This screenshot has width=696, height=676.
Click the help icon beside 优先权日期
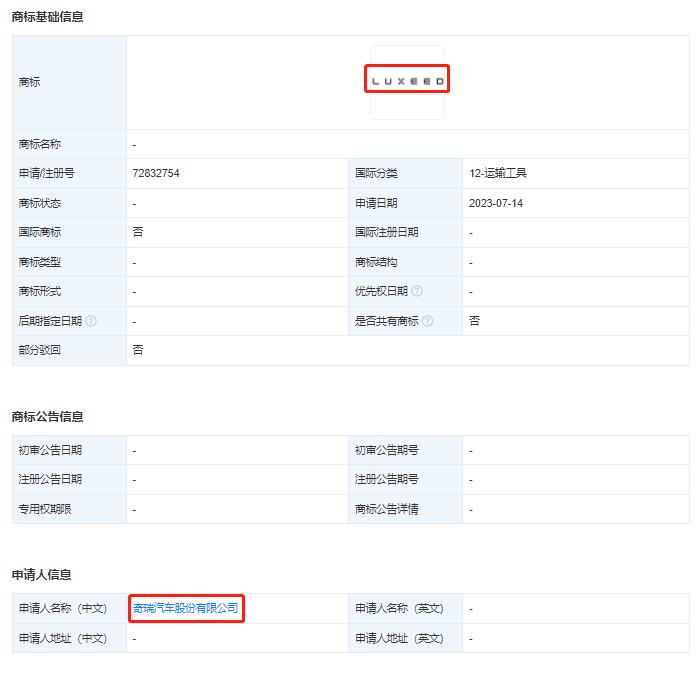coord(417,291)
